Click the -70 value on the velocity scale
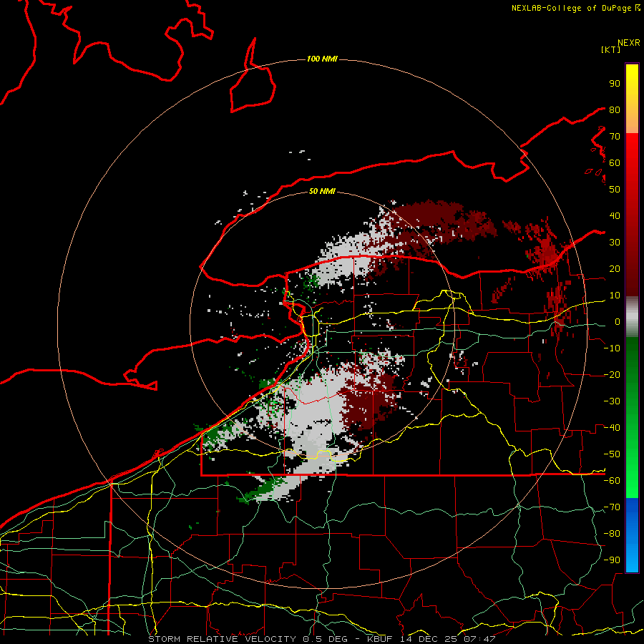The height and width of the screenshot is (644, 644). [x=612, y=507]
